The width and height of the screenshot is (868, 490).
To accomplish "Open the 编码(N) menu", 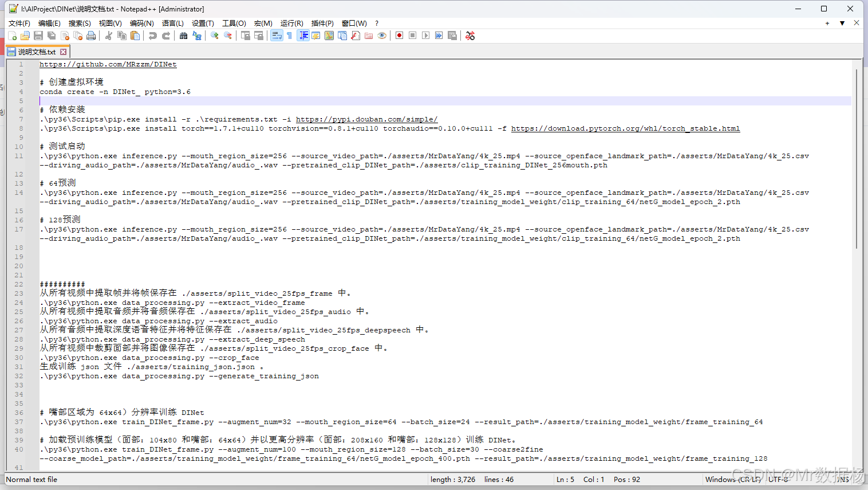I will [x=141, y=23].
